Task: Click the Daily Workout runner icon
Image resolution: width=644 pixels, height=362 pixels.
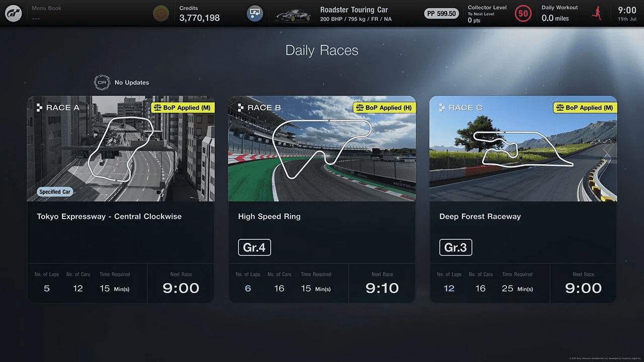Action: coord(598,14)
